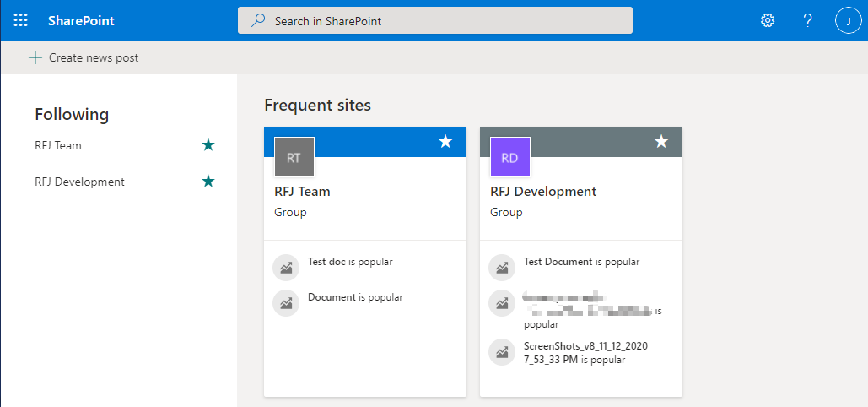This screenshot has height=407, width=868.
Task: Click the RD site logo tile
Action: pos(509,157)
